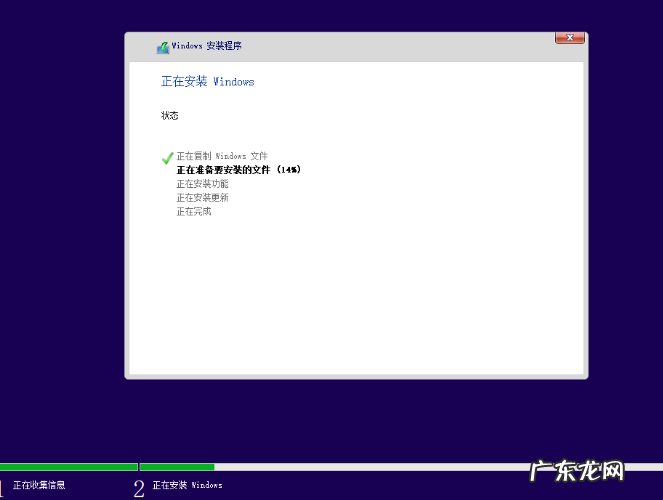Click the step '正在完成'

[194, 212]
